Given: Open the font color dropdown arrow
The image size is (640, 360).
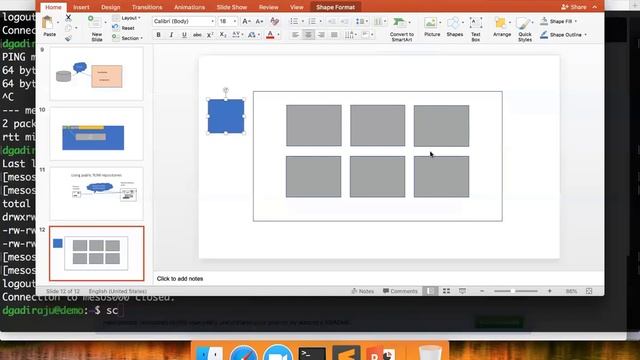Looking at the screenshot, I should click(278, 35).
